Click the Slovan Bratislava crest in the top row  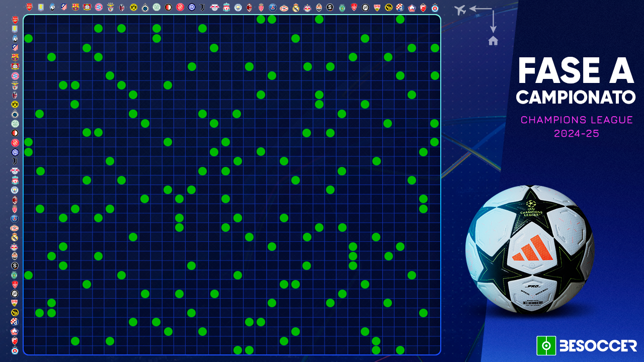pyautogui.click(x=435, y=7)
